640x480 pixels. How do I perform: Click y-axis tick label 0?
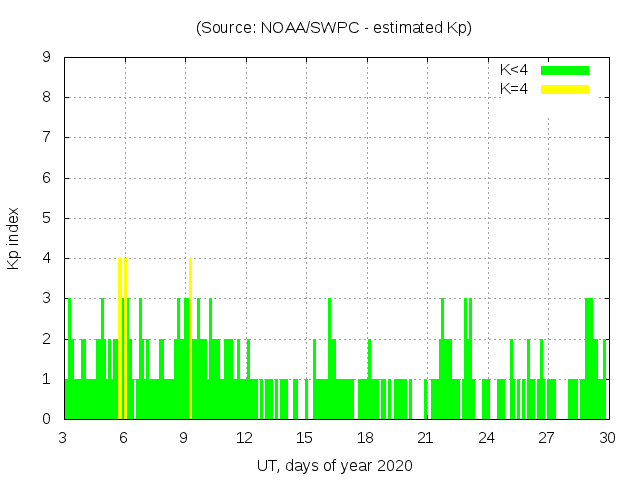pos(46,419)
